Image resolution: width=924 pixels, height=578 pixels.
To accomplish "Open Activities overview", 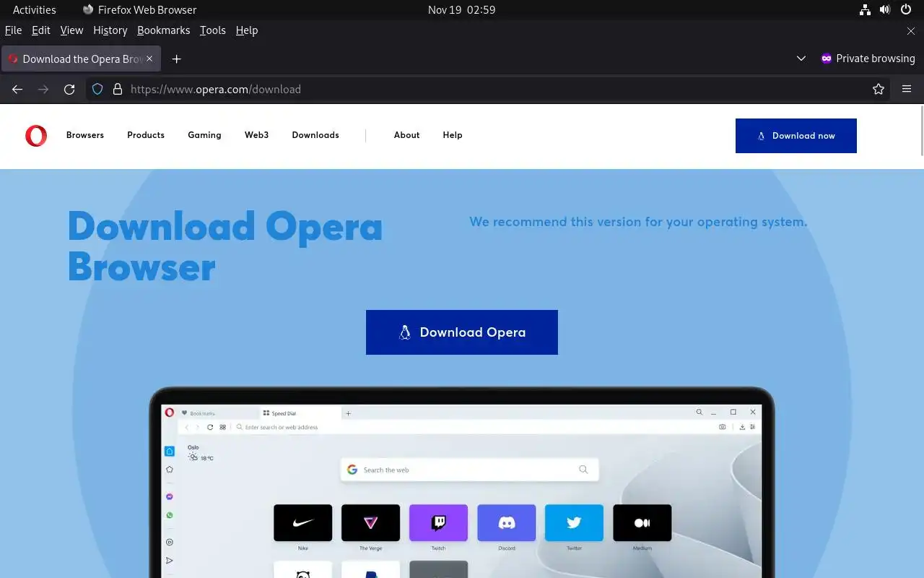I will [34, 9].
